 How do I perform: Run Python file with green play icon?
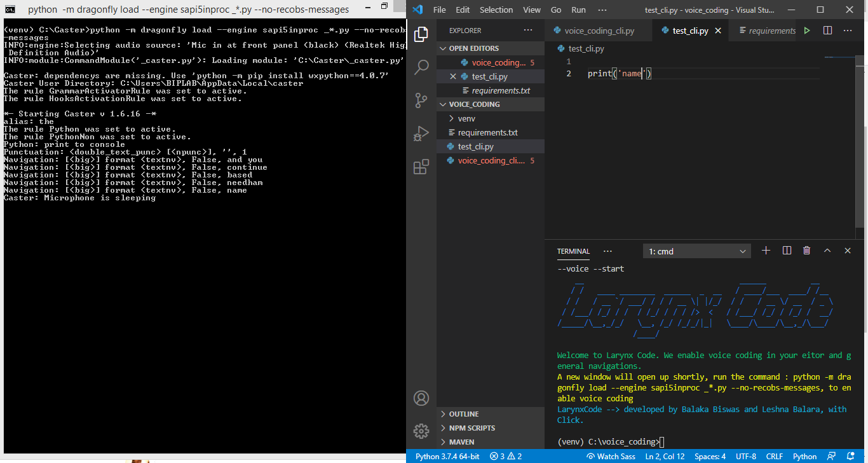807,31
